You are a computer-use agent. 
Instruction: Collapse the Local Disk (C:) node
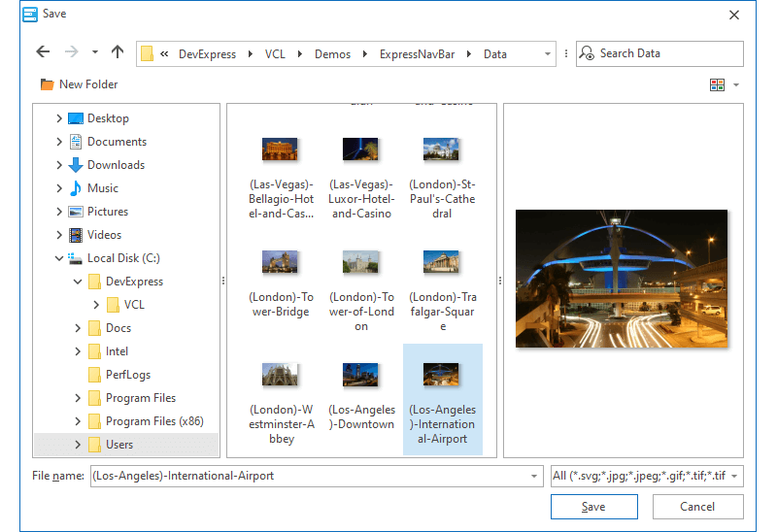[x=60, y=258]
